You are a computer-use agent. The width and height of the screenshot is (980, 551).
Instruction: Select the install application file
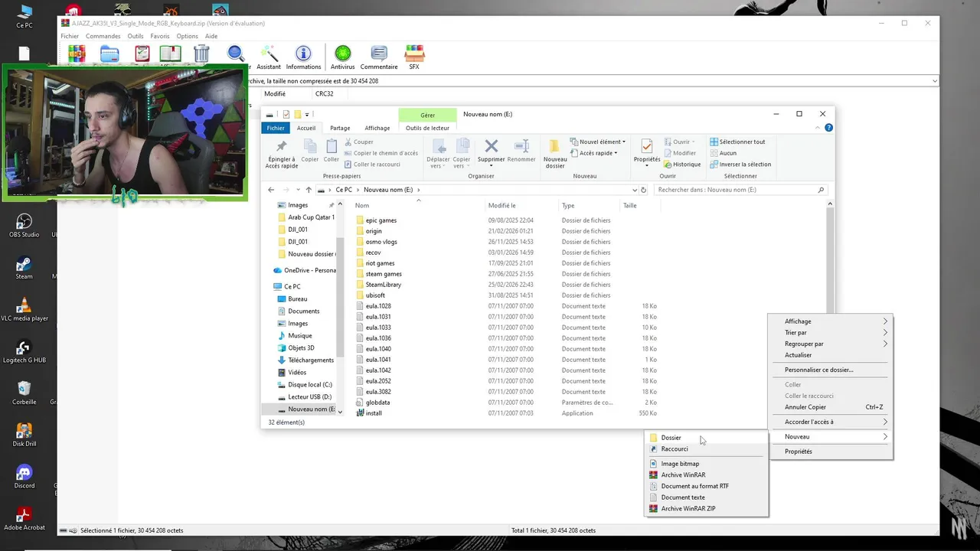point(374,413)
